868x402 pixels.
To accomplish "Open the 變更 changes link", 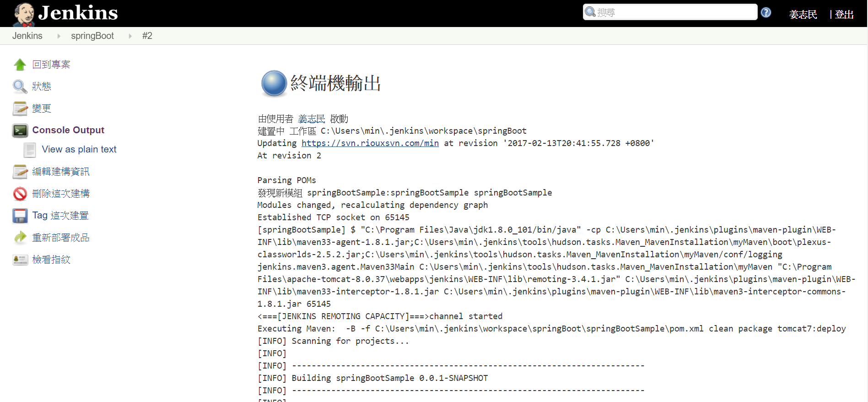I will (x=42, y=109).
